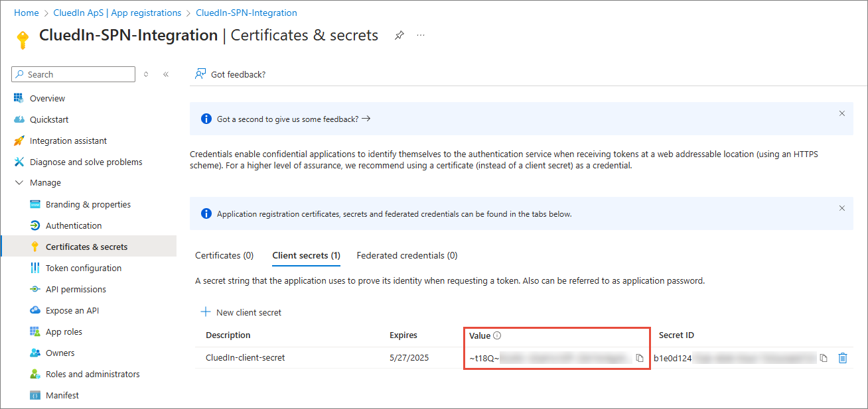This screenshot has height=409, width=868.
Task: Collapse the sidebar with double chevron
Action: [166, 74]
